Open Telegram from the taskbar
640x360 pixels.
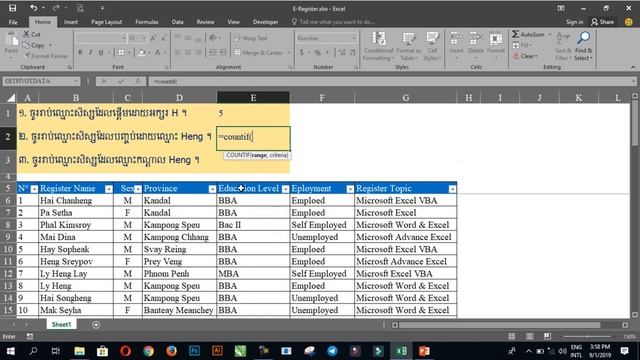coord(332,351)
